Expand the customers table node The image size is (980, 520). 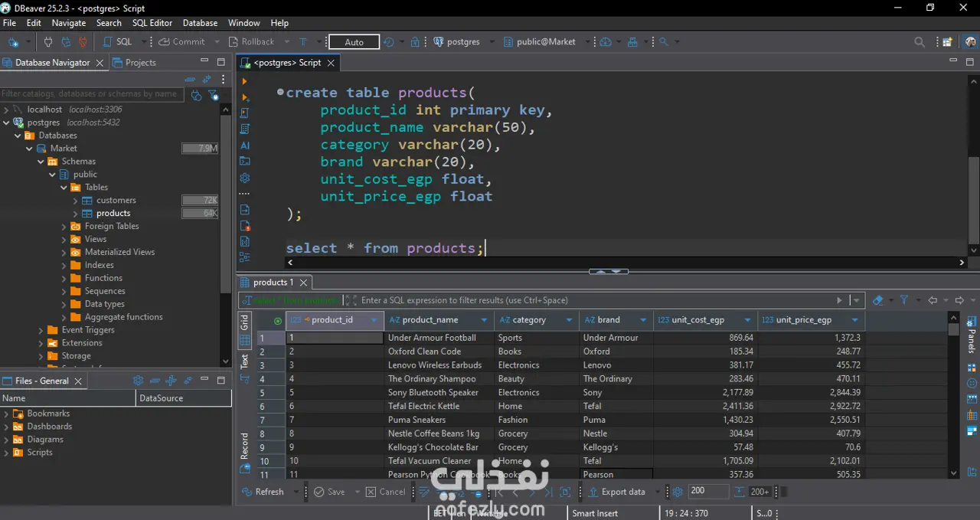[x=76, y=201]
